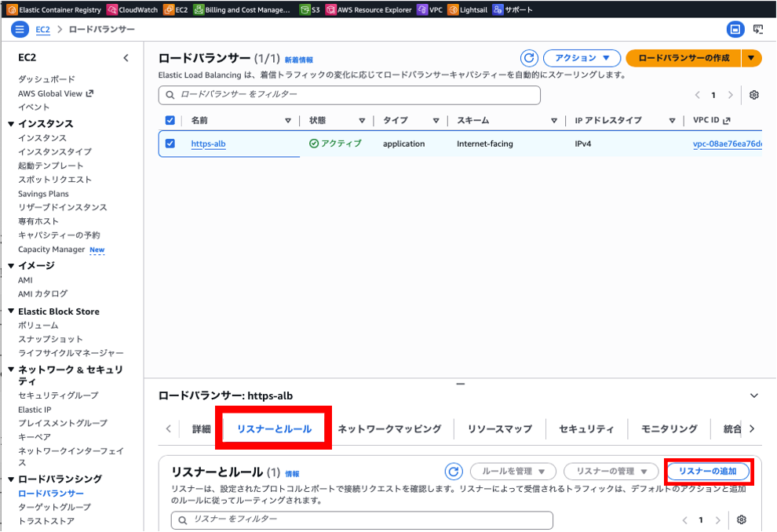Viewport: 777px width, 532px height.
Task: Open the https-alb load balancer link
Action: (x=208, y=144)
